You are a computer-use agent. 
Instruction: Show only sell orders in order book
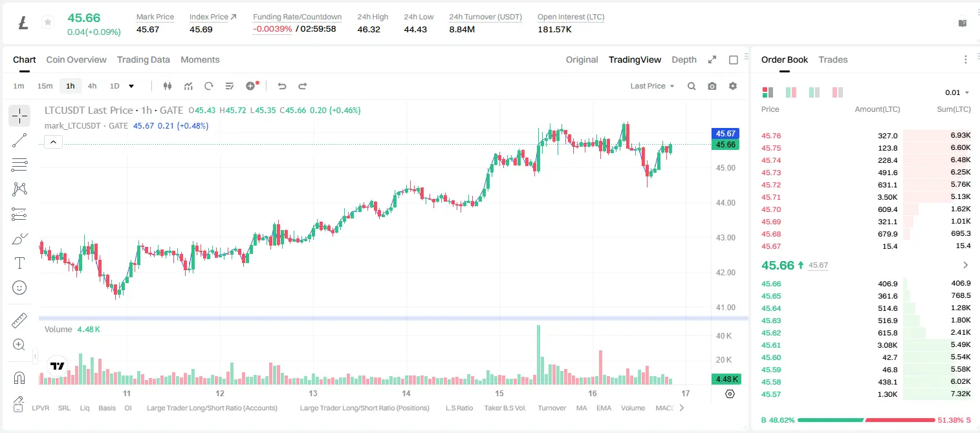coord(838,92)
